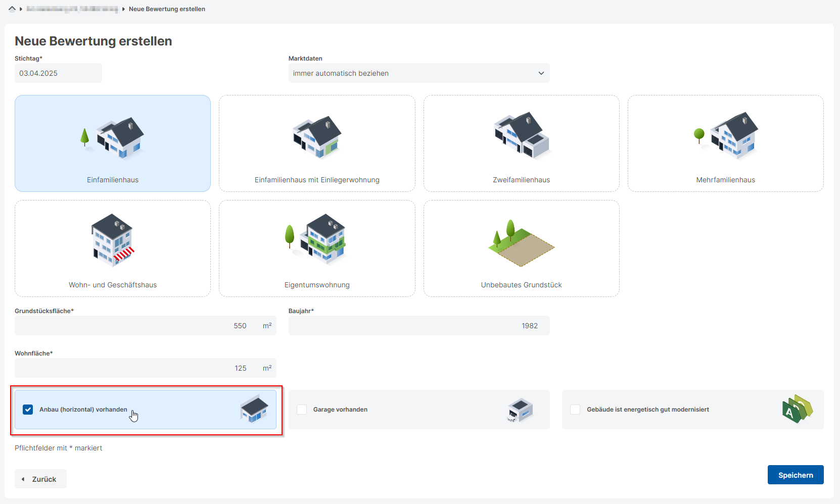Click the home breadcrumb icon
Viewport: 840px width, 504px height.
(12, 9)
